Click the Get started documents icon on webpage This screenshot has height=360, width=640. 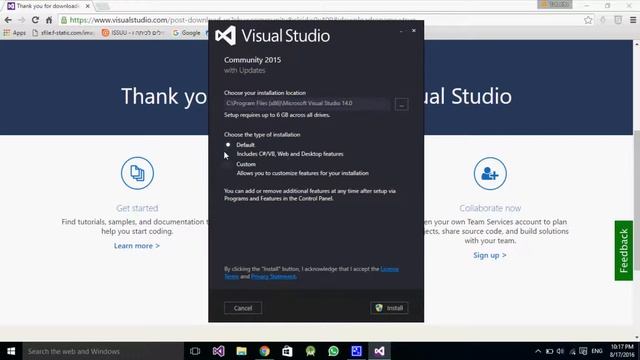click(137, 173)
